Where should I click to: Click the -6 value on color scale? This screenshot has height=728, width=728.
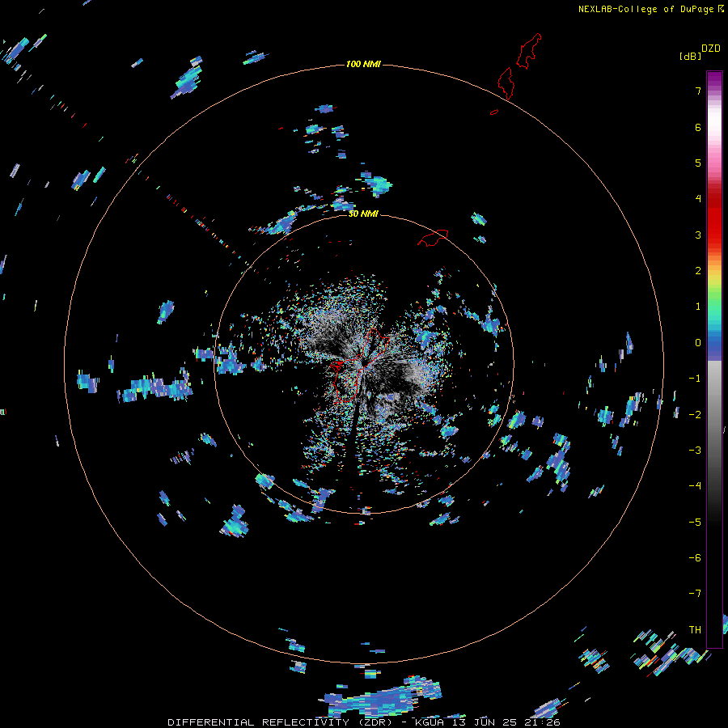[x=695, y=558]
